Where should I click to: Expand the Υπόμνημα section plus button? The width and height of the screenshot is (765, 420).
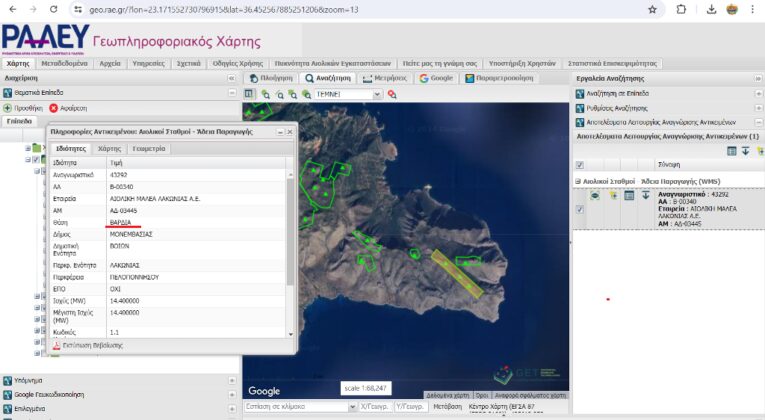pos(232,380)
